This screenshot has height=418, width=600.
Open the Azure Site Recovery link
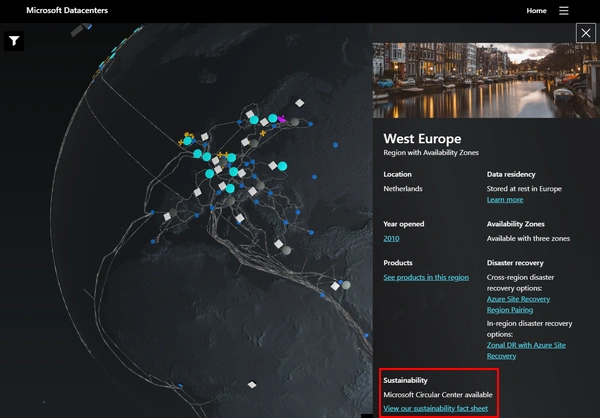point(518,299)
